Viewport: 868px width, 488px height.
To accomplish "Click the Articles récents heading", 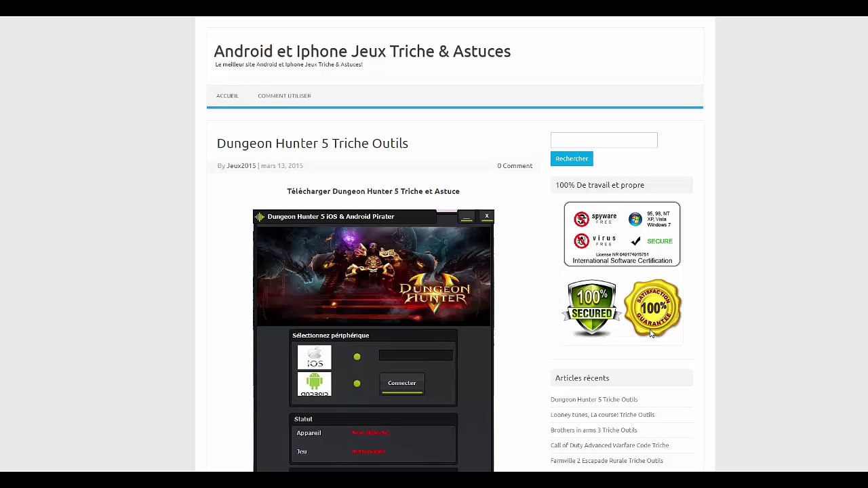I will pos(582,378).
